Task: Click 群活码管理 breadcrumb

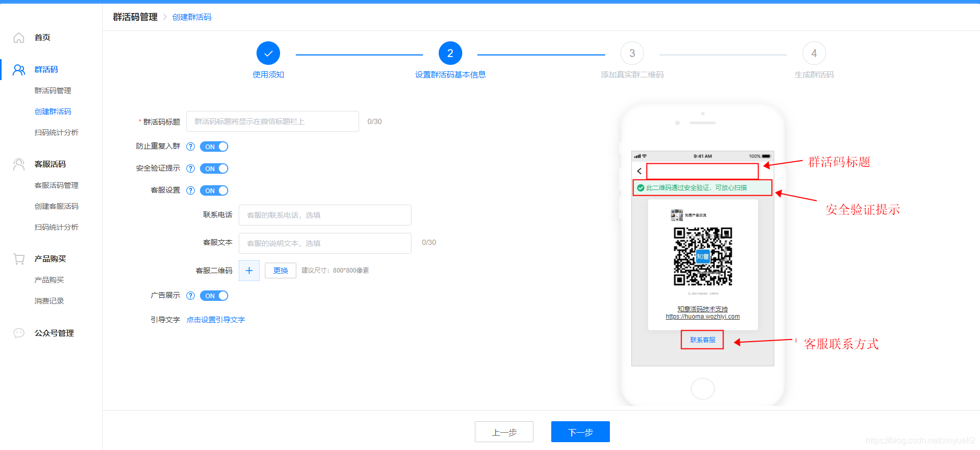Action: [135, 17]
